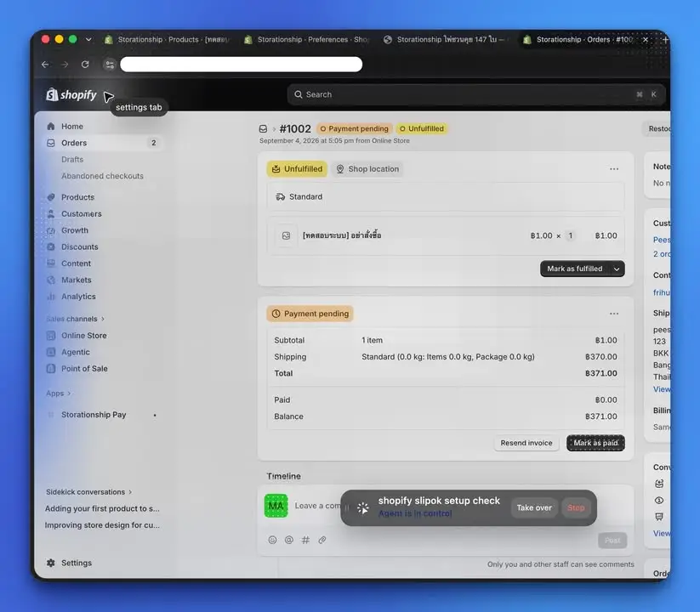Open the tab list dropdown chevron

pyautogui.click(x=88, y=40)
